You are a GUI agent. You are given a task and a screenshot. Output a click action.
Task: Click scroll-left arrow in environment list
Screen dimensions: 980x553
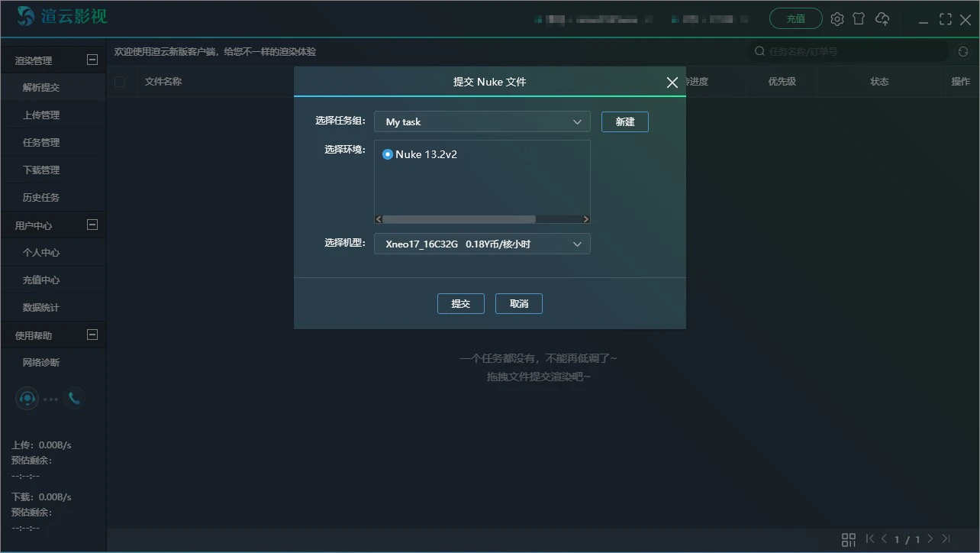coord(379,219)
